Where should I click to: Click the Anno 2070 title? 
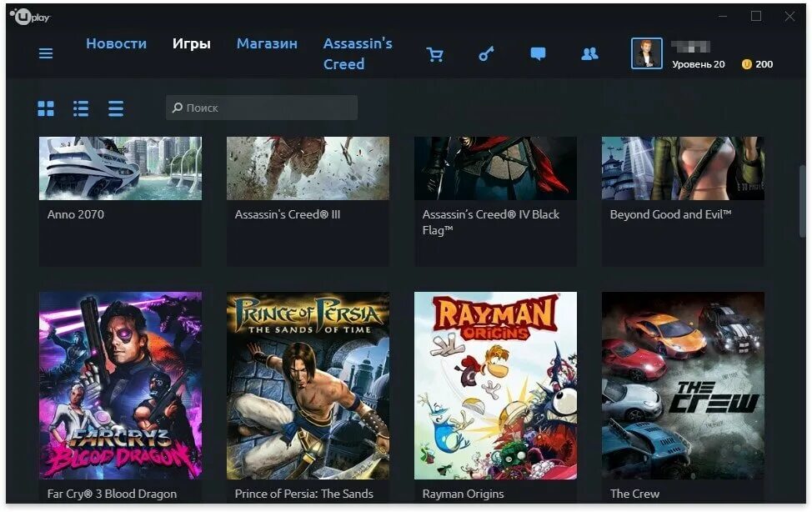[x=76, y=214]
